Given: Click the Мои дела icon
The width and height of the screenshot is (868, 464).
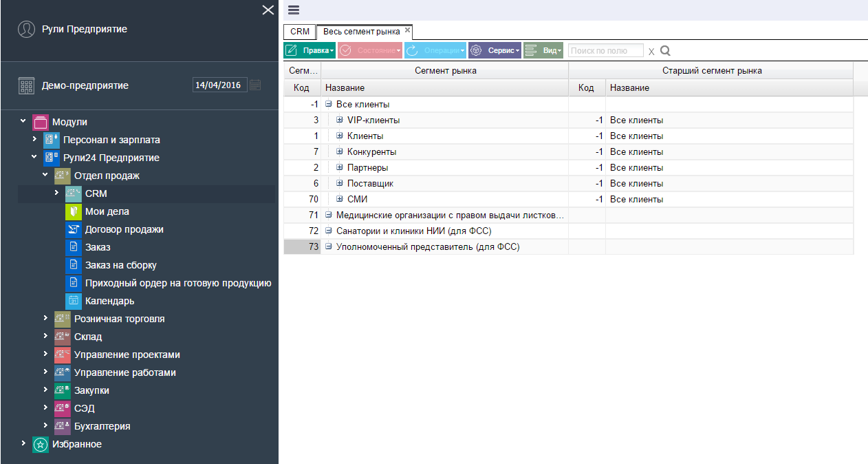Looking at the screenshot, I should point(74,211).
